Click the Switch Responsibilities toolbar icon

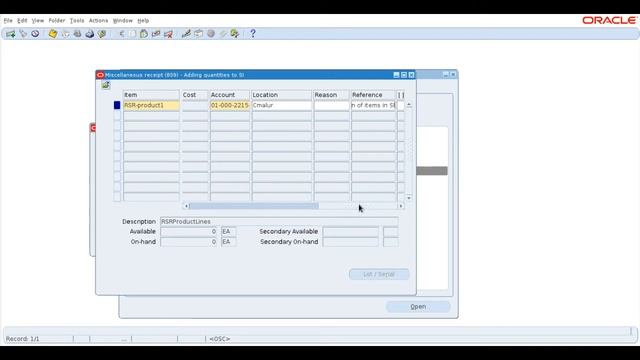78,34
